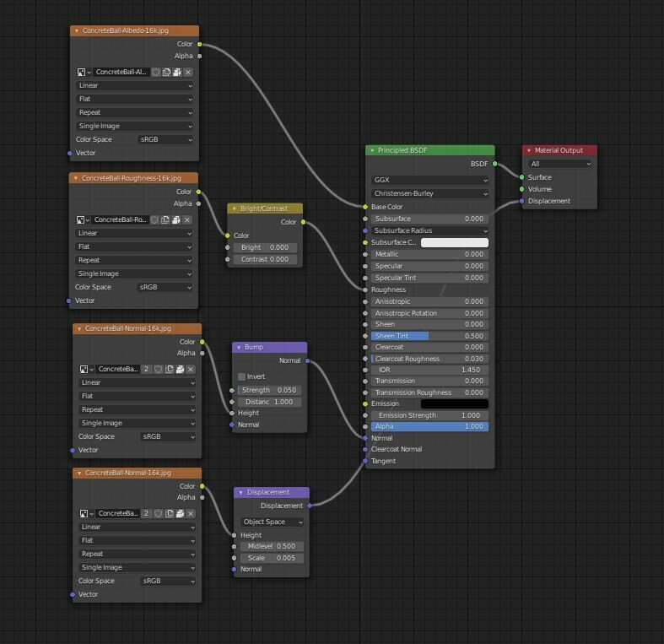
Task: Unlink image X on bottom Normal node
Action: point(191,513)
